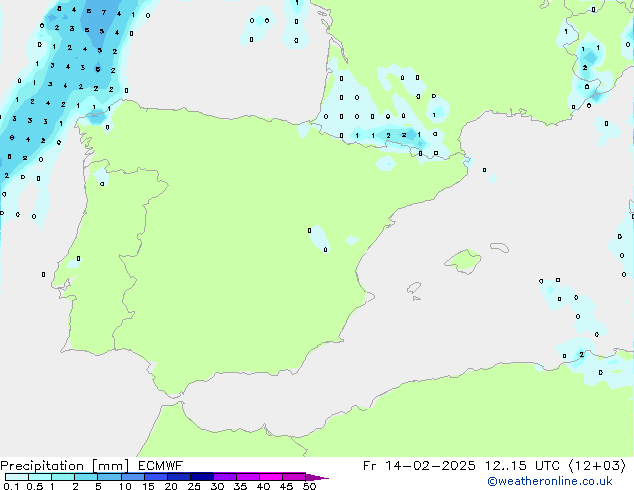Select the 0.5–1 mm legend color box
634x490 pixels.
40,477
